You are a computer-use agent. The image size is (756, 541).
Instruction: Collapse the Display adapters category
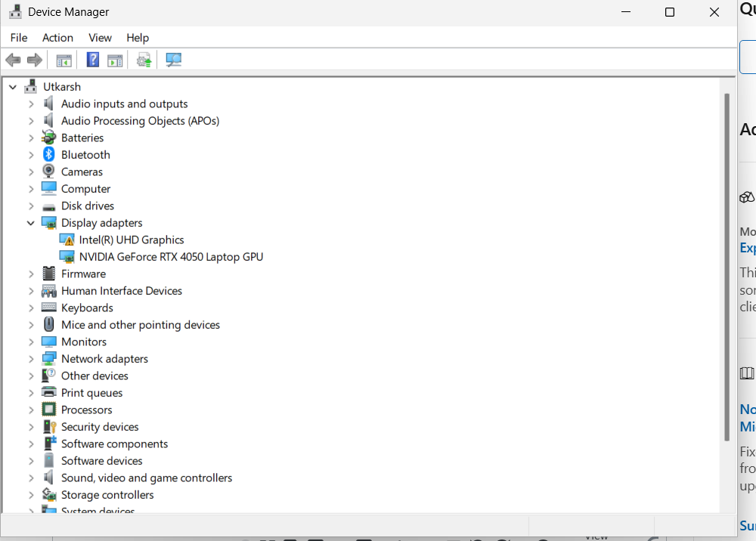[x=30, y=222]
